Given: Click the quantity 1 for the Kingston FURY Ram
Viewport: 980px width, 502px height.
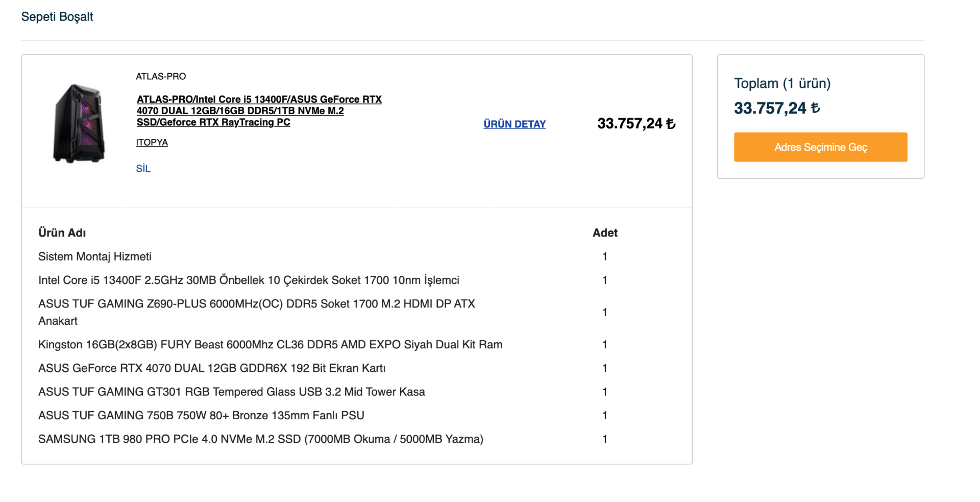Looking at the screenshot, I should coord(605,344).
